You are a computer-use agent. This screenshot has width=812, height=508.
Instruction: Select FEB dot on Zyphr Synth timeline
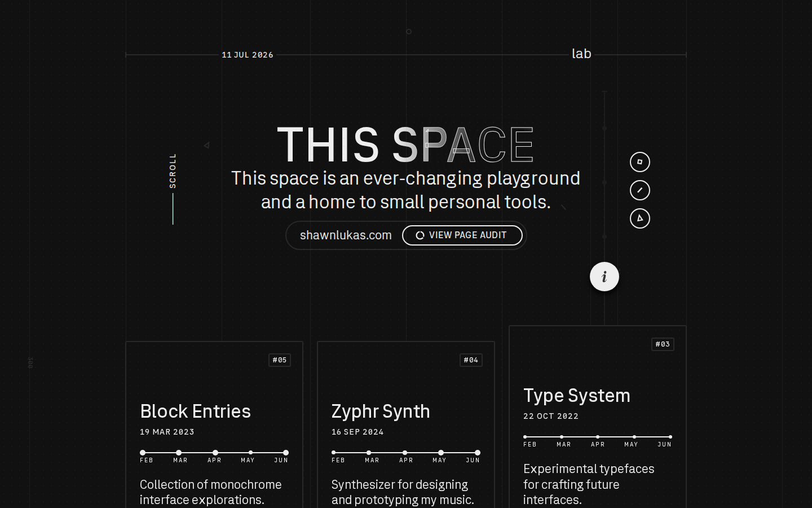coord(334,453)
